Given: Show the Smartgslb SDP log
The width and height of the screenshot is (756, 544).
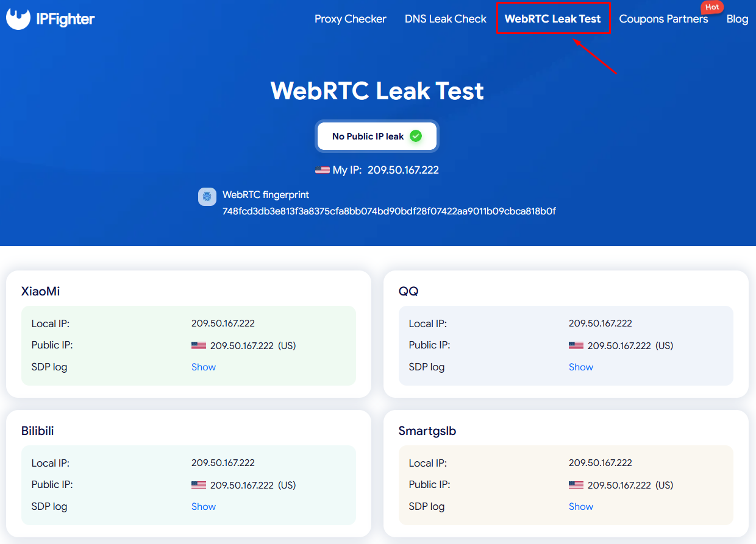Looking at the screenshot, I should pos(581,507).
